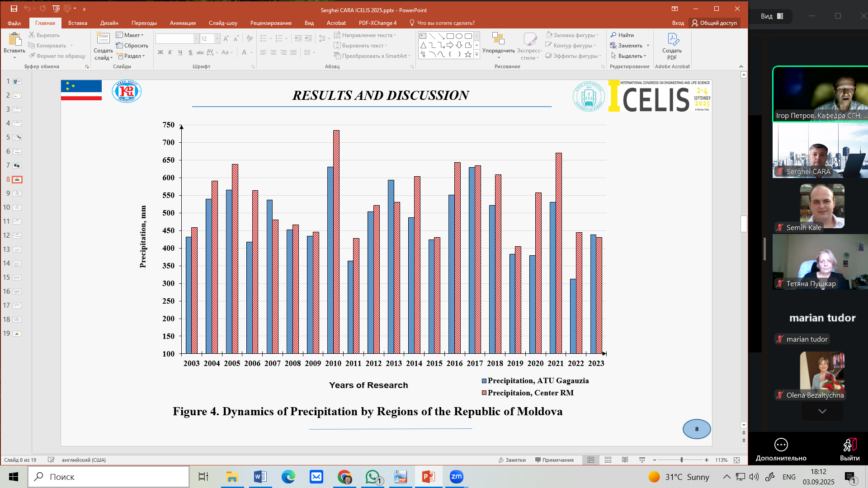868x488 pixels.
Task: Switch to slide sorter view icon
Action: (608, 460)
